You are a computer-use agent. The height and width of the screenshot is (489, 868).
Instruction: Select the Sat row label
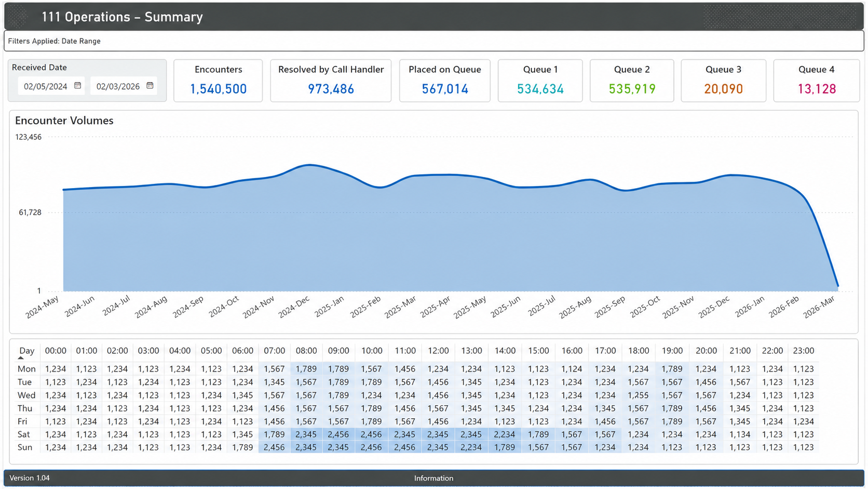24,434
